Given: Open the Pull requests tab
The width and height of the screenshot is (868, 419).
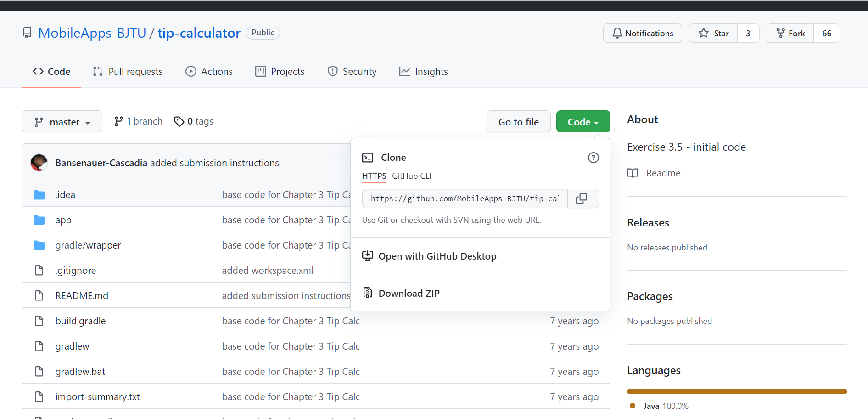Looking at the screenshot, I should [x=128, y=72].
